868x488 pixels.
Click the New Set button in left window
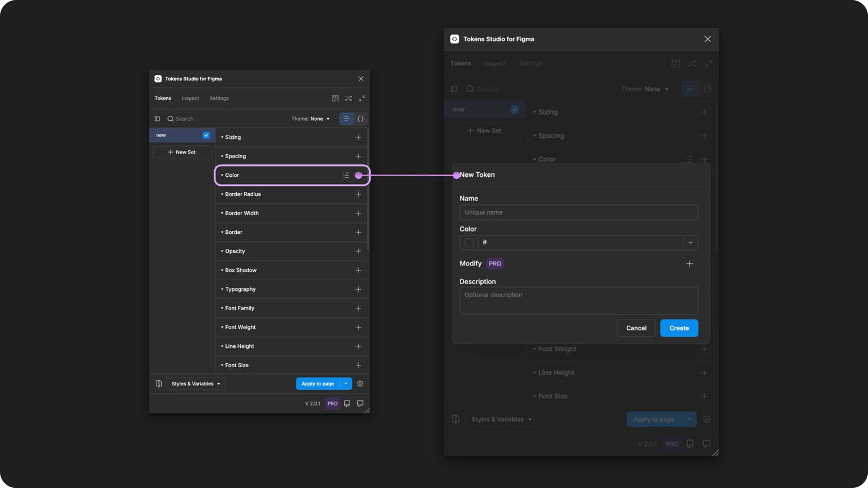182,152
